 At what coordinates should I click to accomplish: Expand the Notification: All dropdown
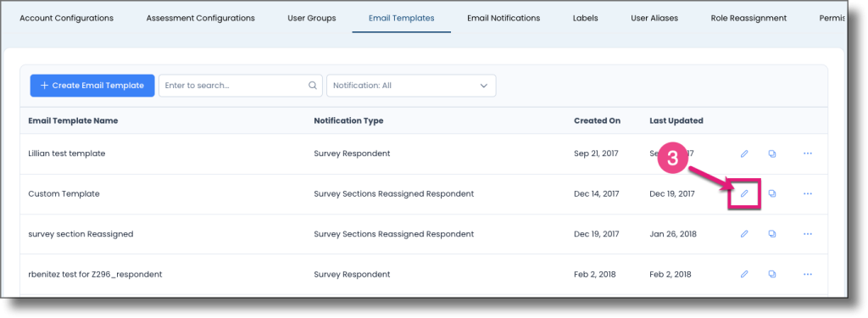411,86
